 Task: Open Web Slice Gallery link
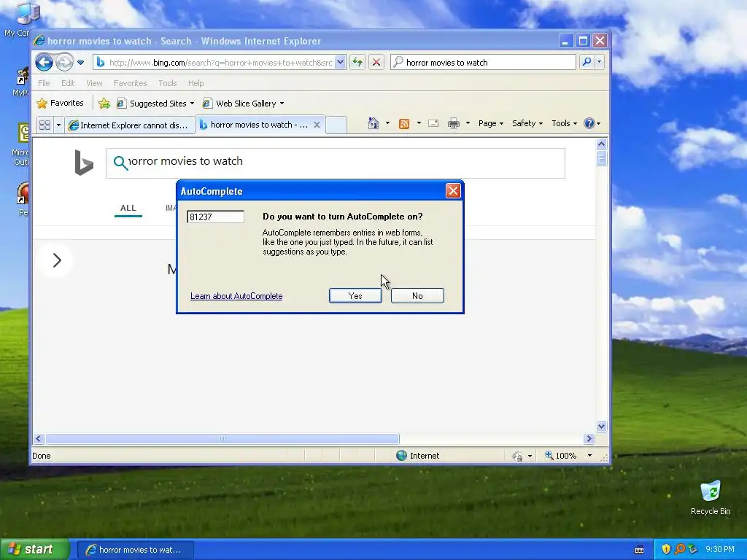(243, 104)
